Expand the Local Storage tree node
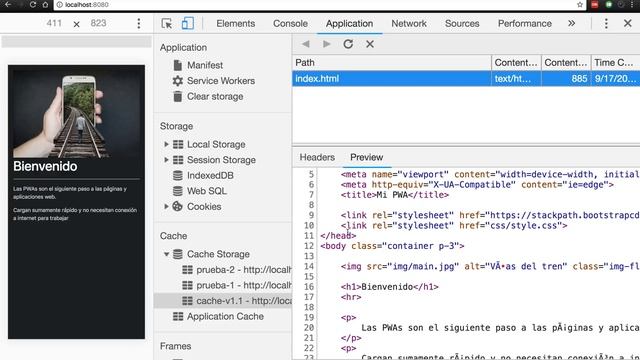640x360 pixels. click(166, 144)
